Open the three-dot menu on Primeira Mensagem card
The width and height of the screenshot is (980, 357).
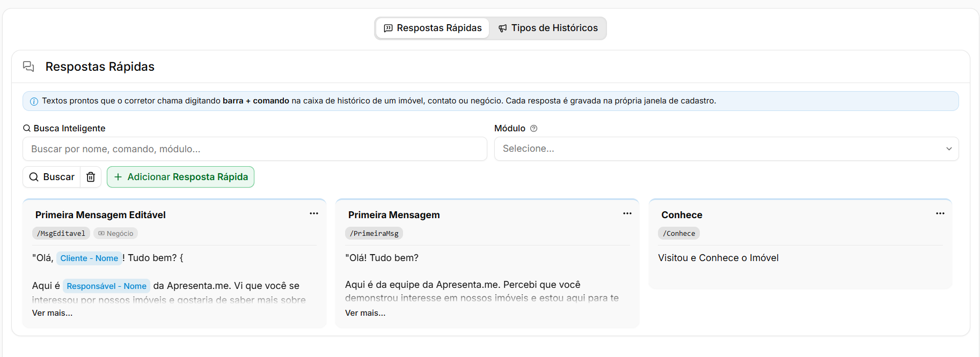point(627,213)
